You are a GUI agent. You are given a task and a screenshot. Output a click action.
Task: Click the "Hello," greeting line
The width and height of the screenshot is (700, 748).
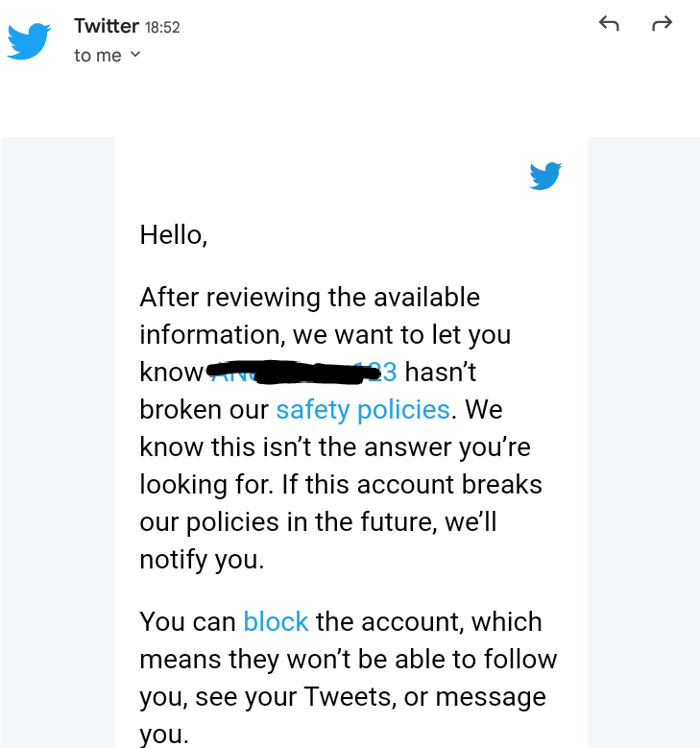coord(174,235)
